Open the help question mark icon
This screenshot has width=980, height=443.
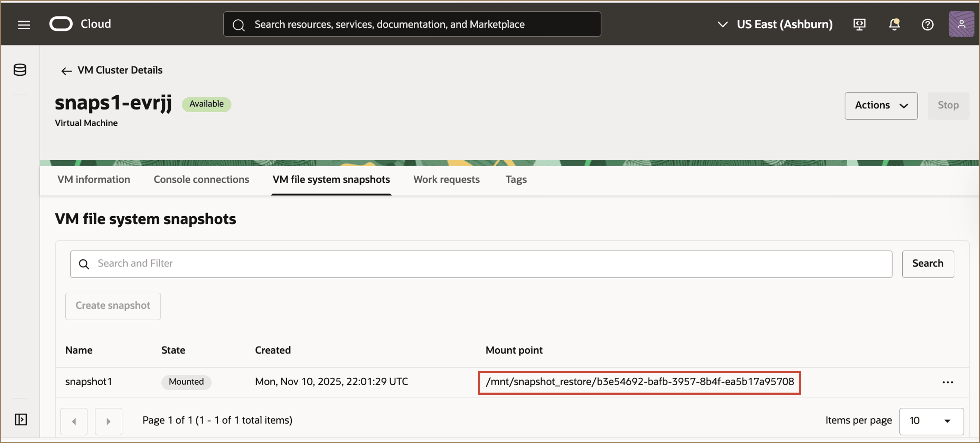927,25
